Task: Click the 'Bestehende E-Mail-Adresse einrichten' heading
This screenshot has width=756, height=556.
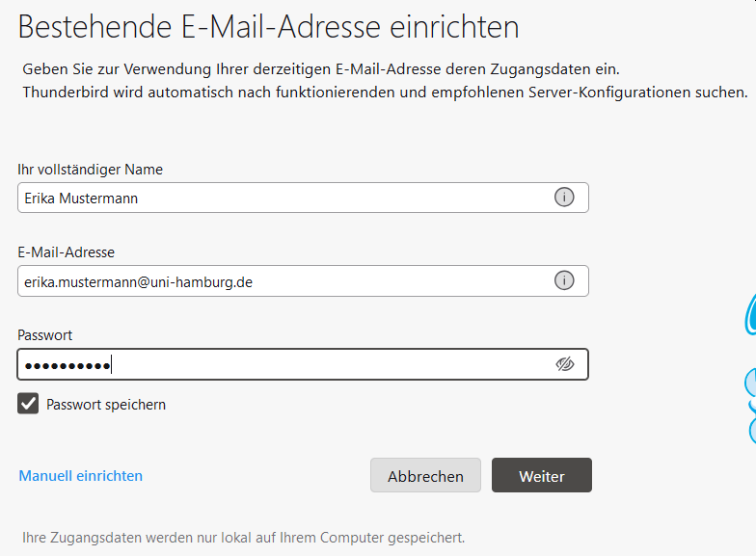Action: coord(268,27)
